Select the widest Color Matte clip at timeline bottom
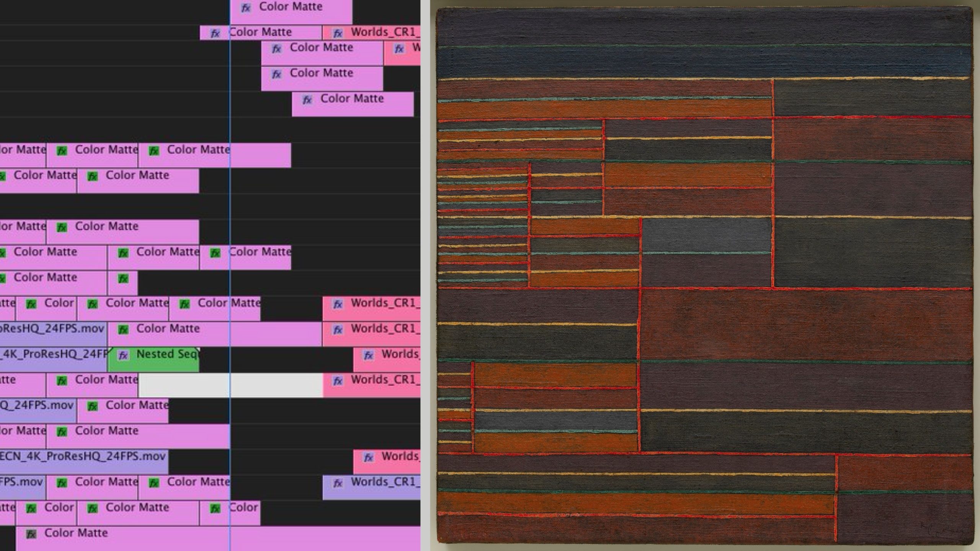The width and height of the screenshot is (980, 551). [218, 539]
